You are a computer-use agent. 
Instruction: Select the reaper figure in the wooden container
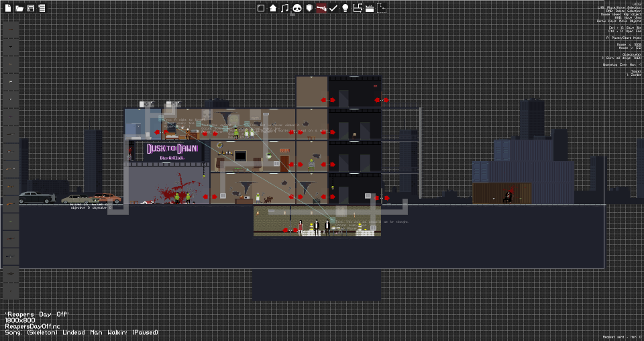[x=508, y=196]
